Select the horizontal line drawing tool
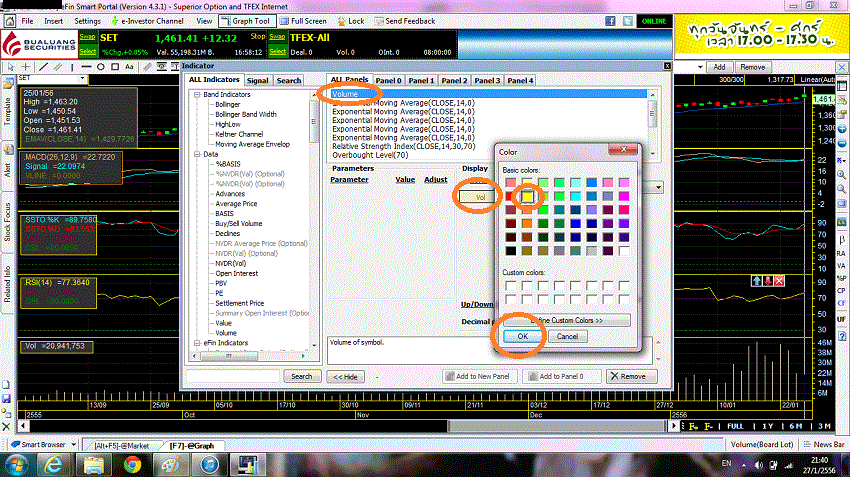The width and height of the screenshot is (850, 477). (86, 67)
